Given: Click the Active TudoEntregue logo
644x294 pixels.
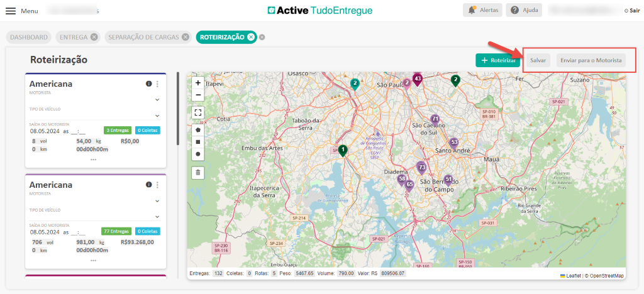Looking at the screenshot, I should coord(320,10).
